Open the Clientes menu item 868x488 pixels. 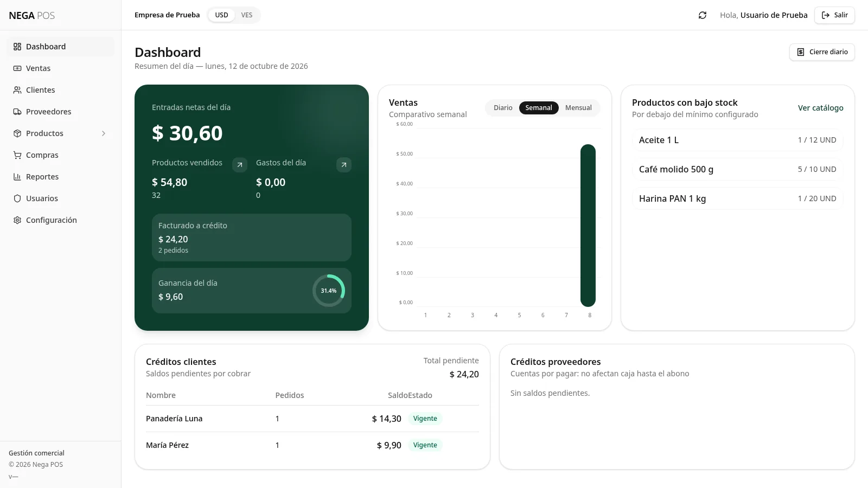click(60, 90)
